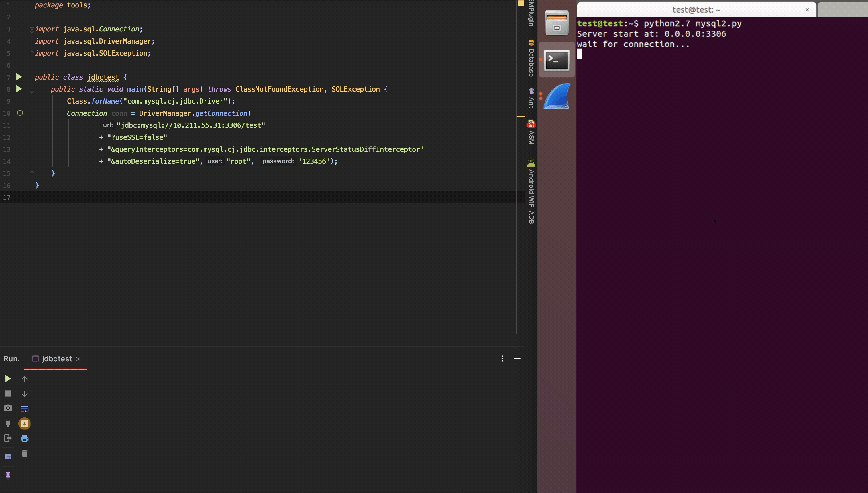Click the fold end marker on line 15
The image size is (868, 493).
32,174
